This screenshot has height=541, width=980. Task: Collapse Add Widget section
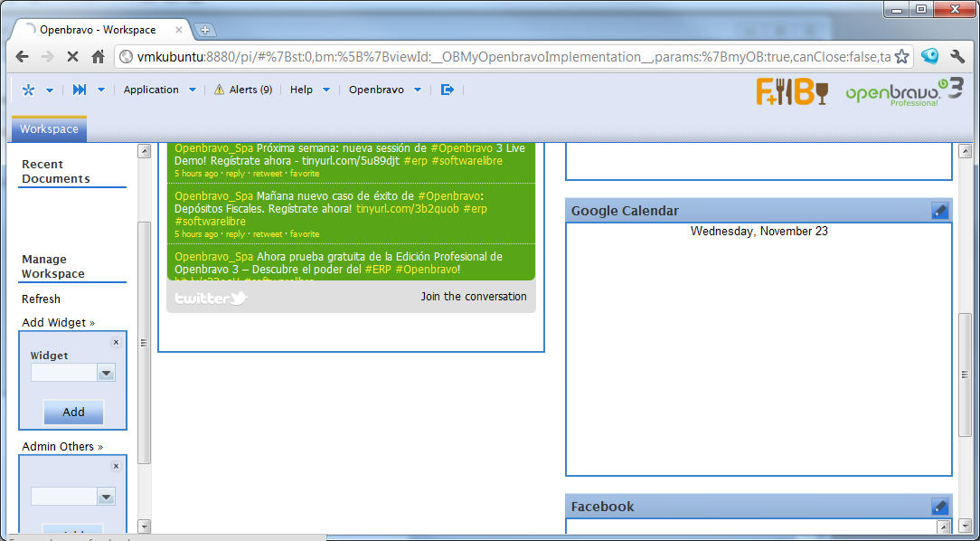(x=58, y=323)
